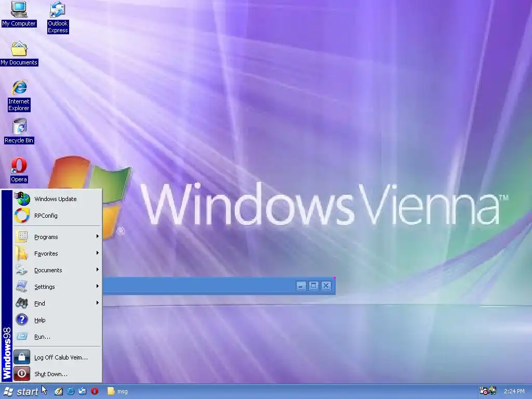Launch RPConfig from Start menu
The image size is (532, 399).
coord(58,216)
